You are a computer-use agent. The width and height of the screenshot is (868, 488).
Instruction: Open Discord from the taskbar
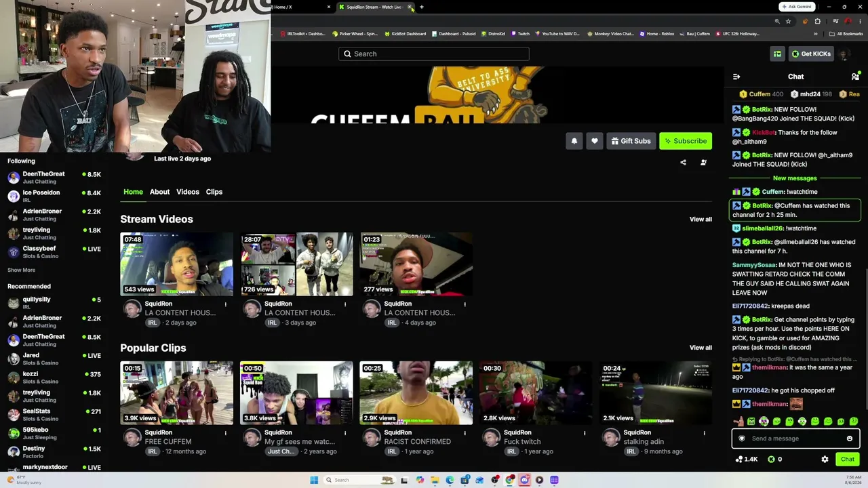click(524, 480)
